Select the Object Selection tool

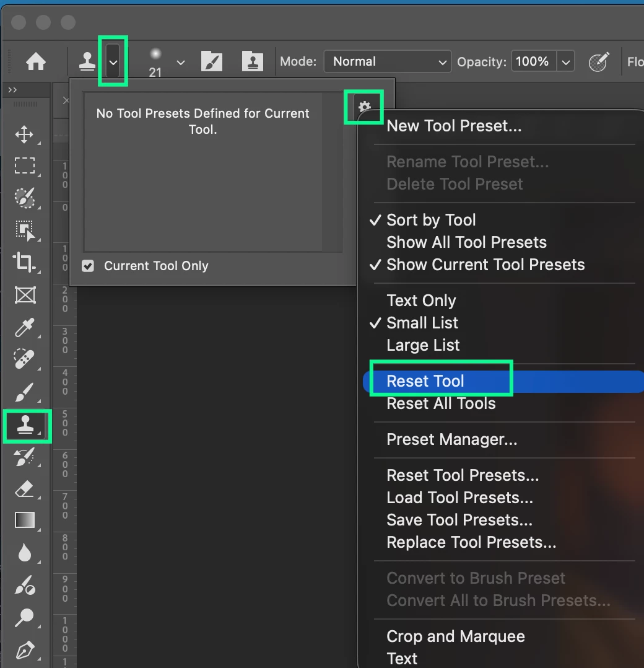point(25,231)
